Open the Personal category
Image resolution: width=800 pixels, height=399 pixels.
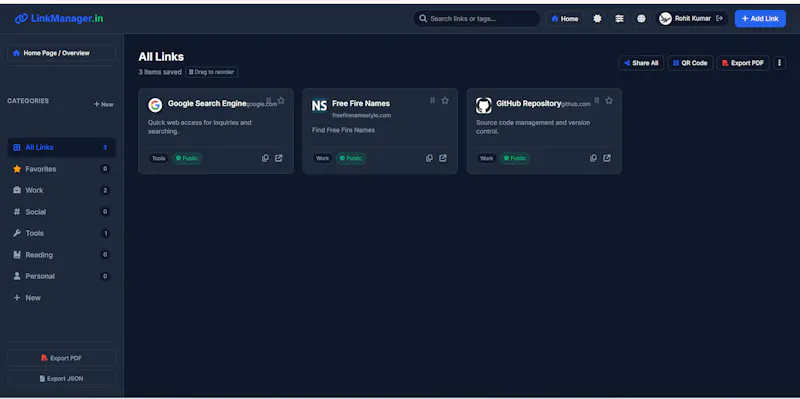61,276
